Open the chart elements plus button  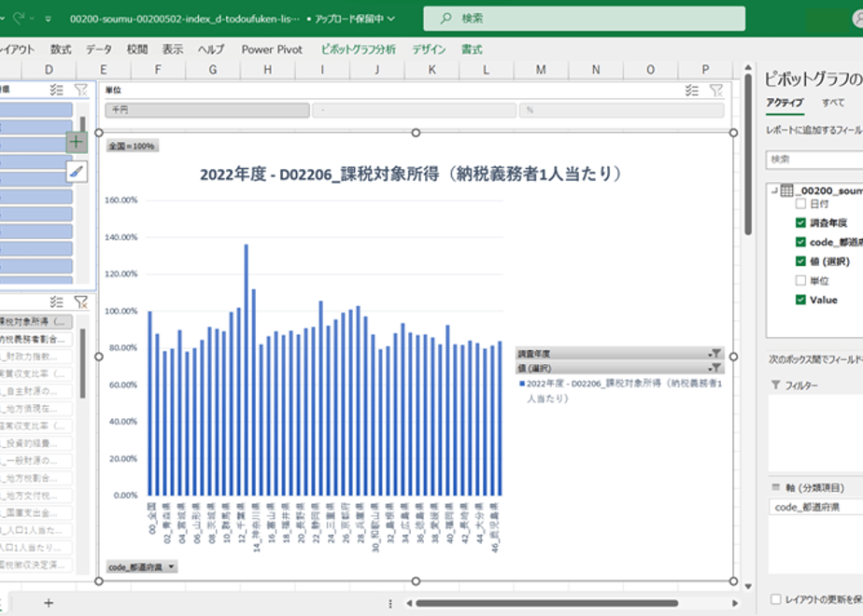click(x=76, y=142)
